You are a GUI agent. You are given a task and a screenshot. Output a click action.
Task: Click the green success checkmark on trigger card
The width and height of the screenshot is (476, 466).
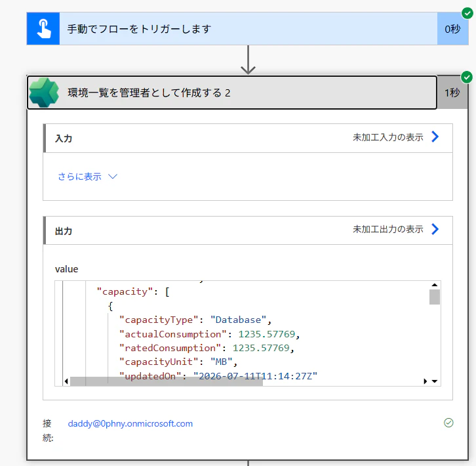(x=467, y=13)
